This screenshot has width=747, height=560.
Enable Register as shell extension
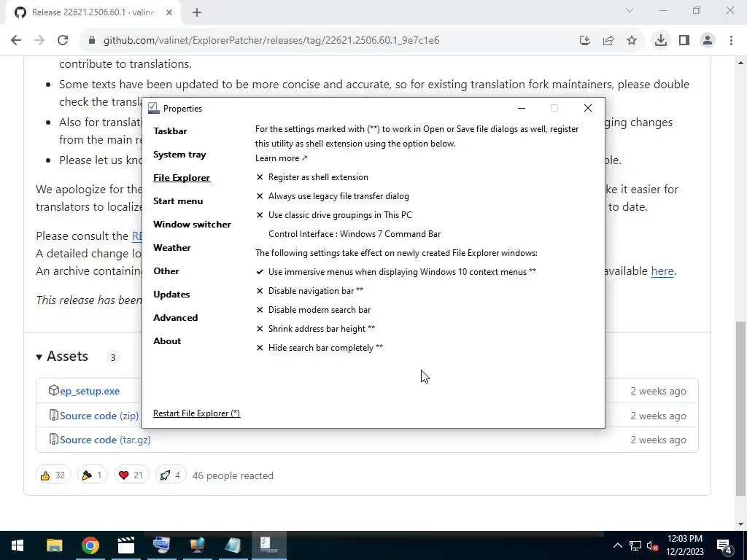(x=312, y=177)
